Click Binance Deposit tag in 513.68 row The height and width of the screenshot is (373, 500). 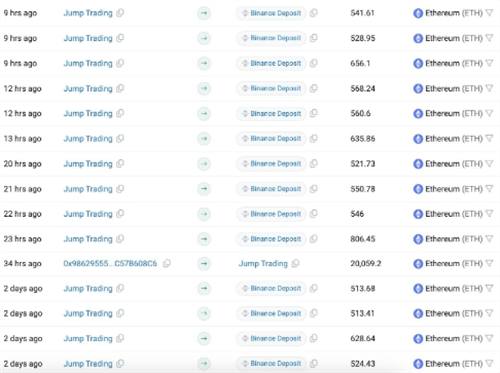pyautogui.click(x=271, y=288)
